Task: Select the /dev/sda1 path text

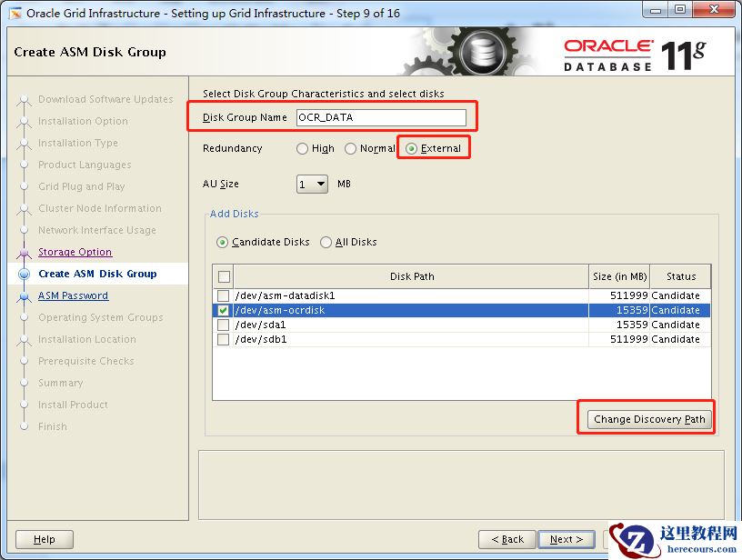Action: (x=260, y=325)
